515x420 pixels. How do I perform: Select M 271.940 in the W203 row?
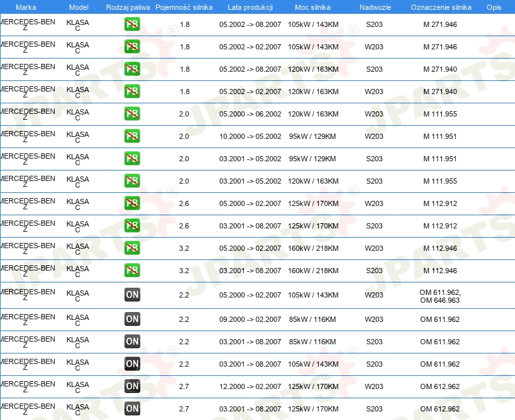point(440,92)
